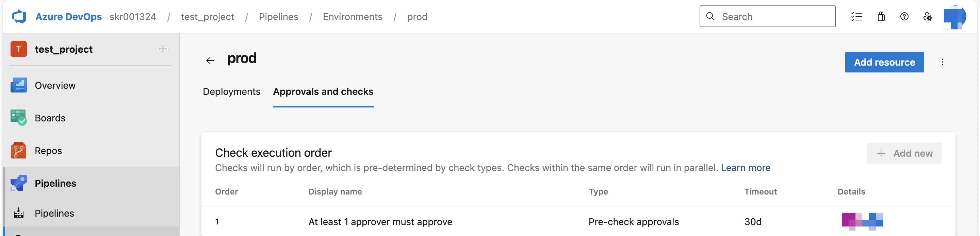The width and height of the screenshot is (980, 236).
Task: Select the Pipelines sidebar icon
Action: point(18,183)
